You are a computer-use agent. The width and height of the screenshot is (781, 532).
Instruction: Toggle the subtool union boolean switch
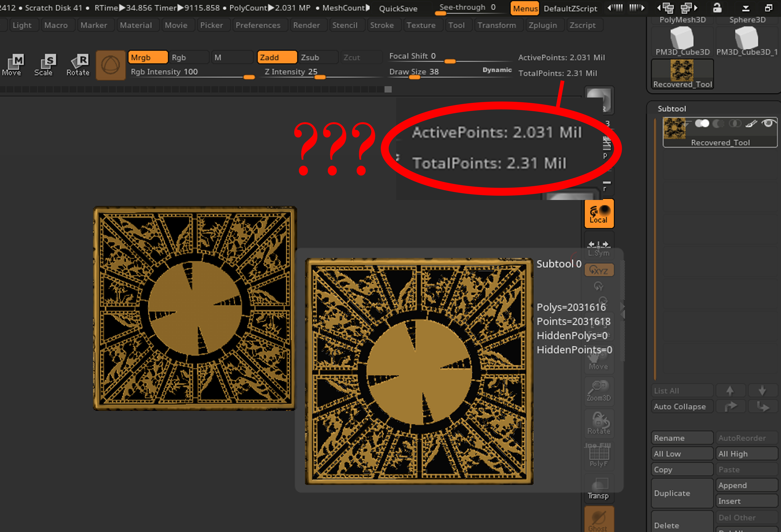(x=702, y=123)
